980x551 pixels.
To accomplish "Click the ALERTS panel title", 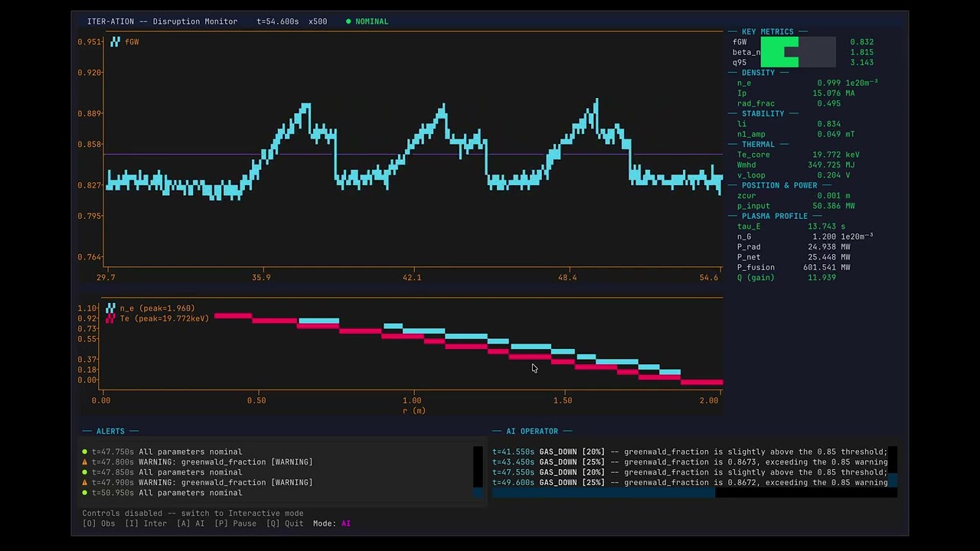I will 110,432.
